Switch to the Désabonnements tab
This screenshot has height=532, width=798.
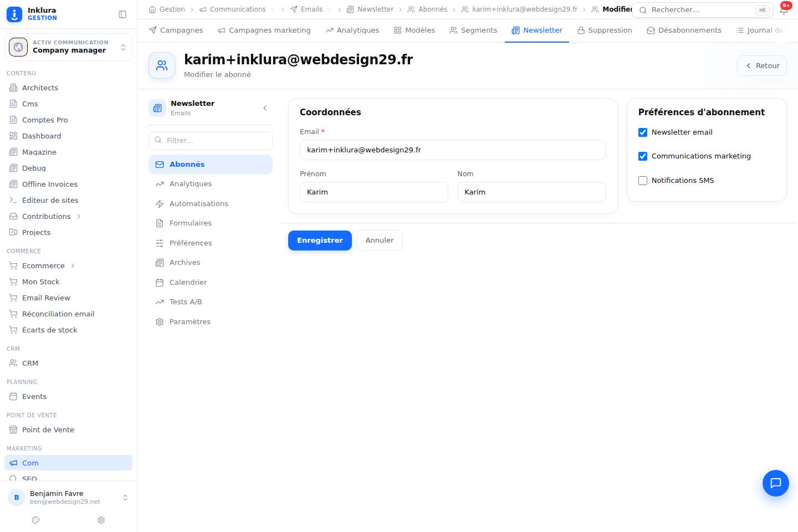(x=684, y=30)
